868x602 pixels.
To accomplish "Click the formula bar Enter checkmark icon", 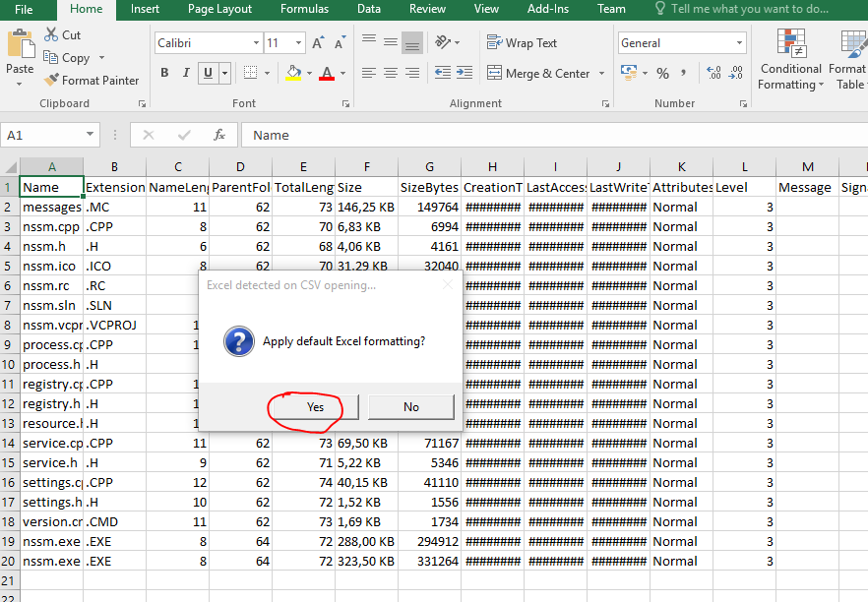I will 184,135.
